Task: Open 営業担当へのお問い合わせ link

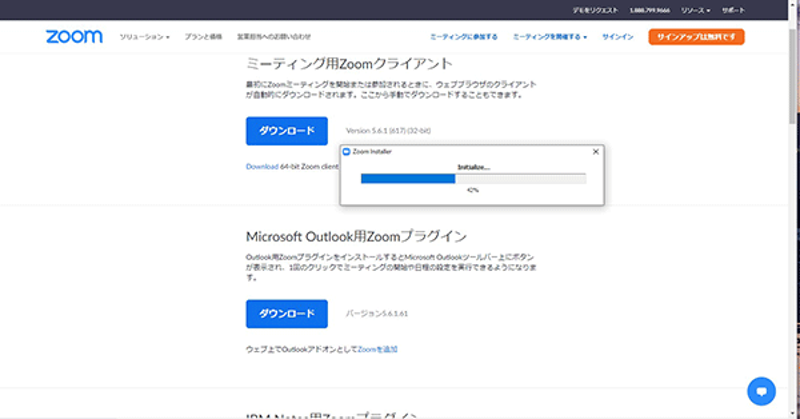Action: [x=273, y=37]
